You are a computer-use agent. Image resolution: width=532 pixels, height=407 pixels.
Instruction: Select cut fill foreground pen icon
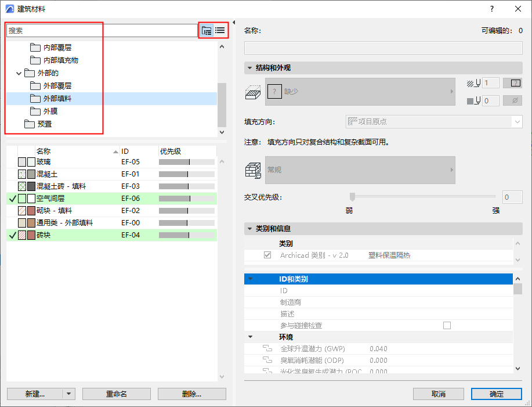(x=473, y=83)
